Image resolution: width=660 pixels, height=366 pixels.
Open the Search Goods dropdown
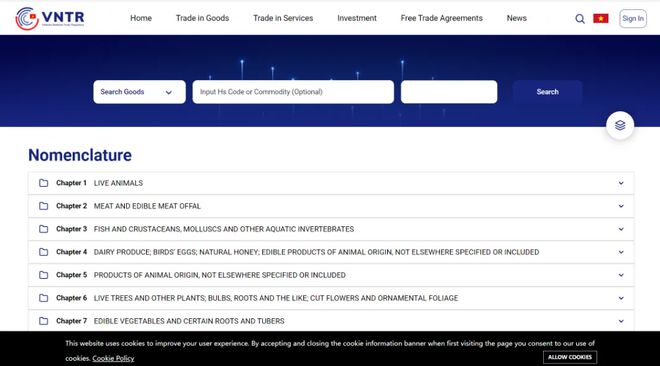coord(139,92)
